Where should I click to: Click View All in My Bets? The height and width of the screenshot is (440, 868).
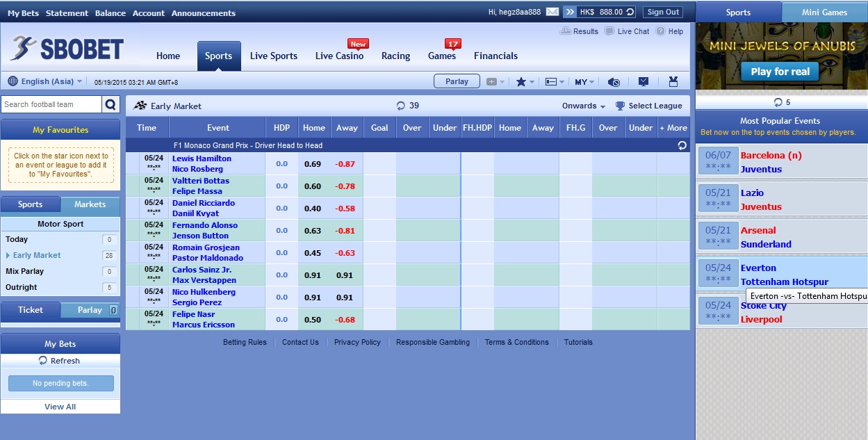60,407
